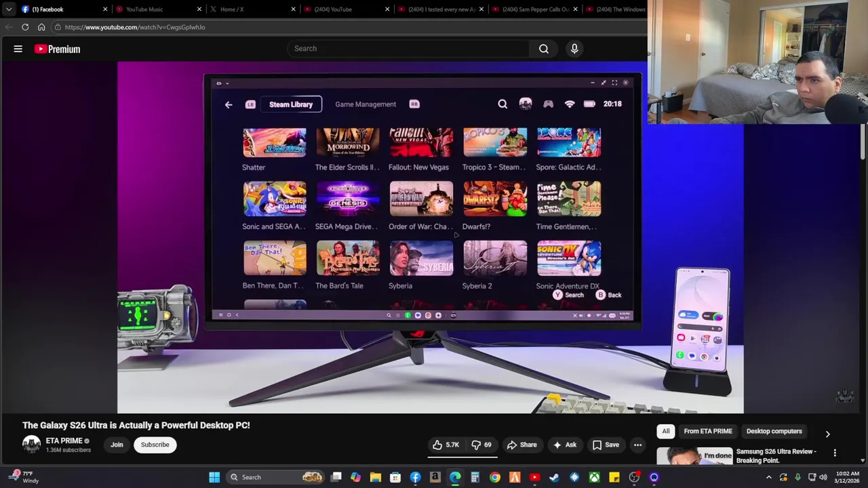Image resolution: width=868 pixels, height=488 pixels.
Task: Click the browser address bar URL
Action: click(x=135, y=27)
